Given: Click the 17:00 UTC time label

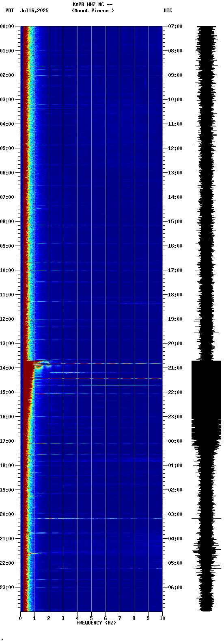Looking at the screenshot, I should pos(175,270).
